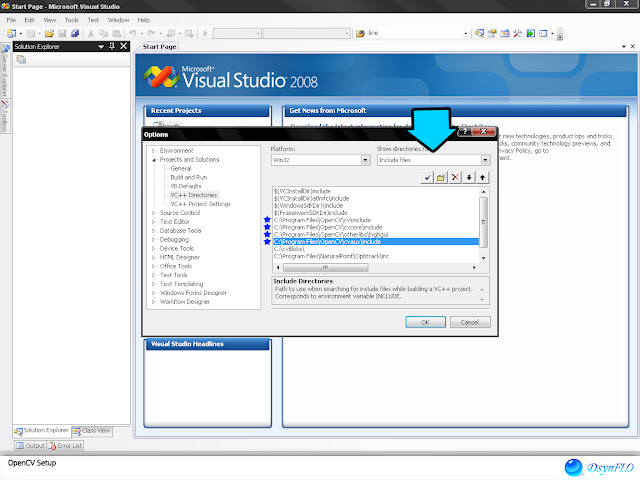Open the Help menu

[x=144, y=20]
